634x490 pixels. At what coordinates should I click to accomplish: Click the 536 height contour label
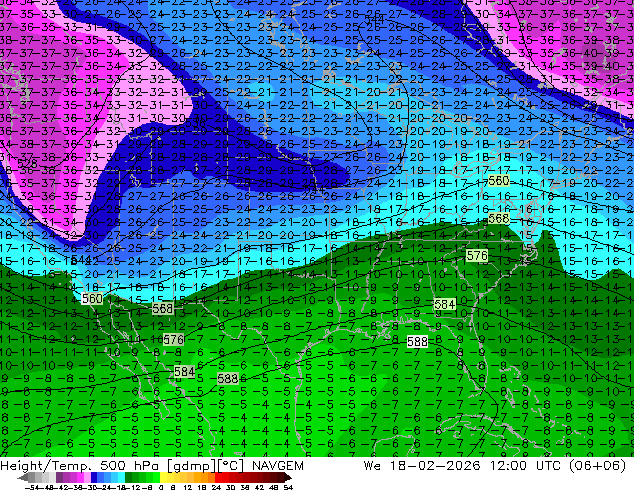(x=196, y=122)
